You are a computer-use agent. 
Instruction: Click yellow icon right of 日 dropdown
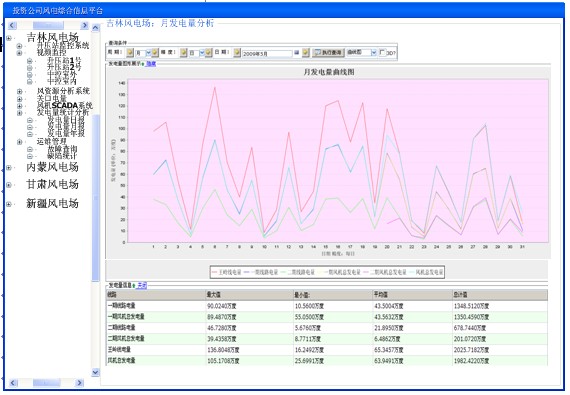(x=208, y=53)
